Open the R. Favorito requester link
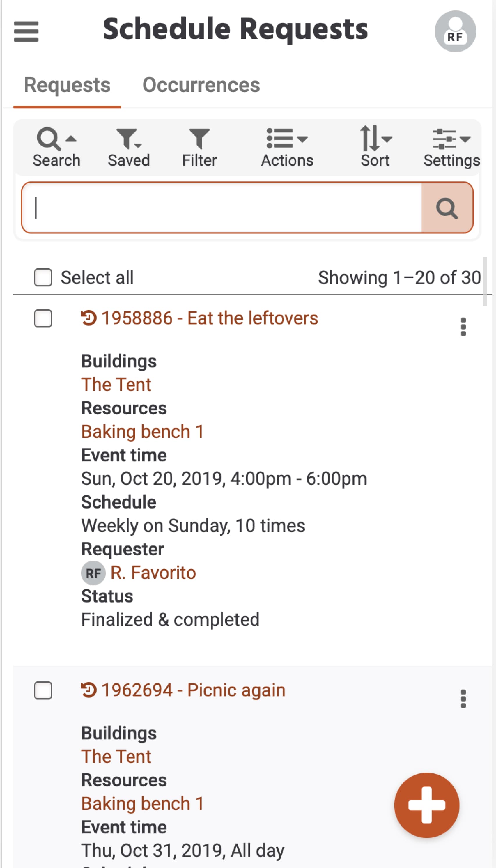Image resolution: width=496 pixels, height=868 pixels. click(153, 572)
